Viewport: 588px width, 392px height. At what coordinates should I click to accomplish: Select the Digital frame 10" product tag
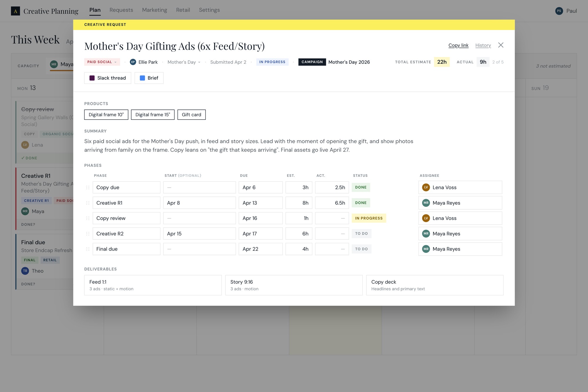(x=106, y=115)
